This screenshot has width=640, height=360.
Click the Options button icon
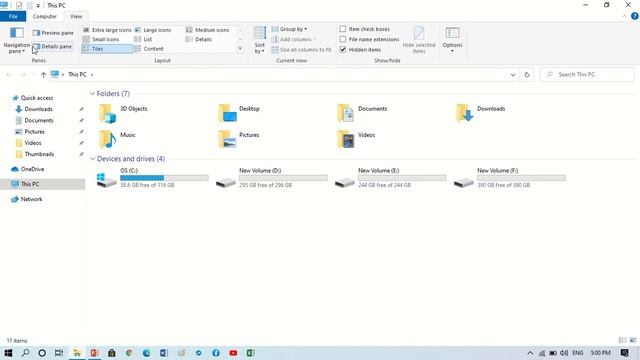tap(452, 33)
